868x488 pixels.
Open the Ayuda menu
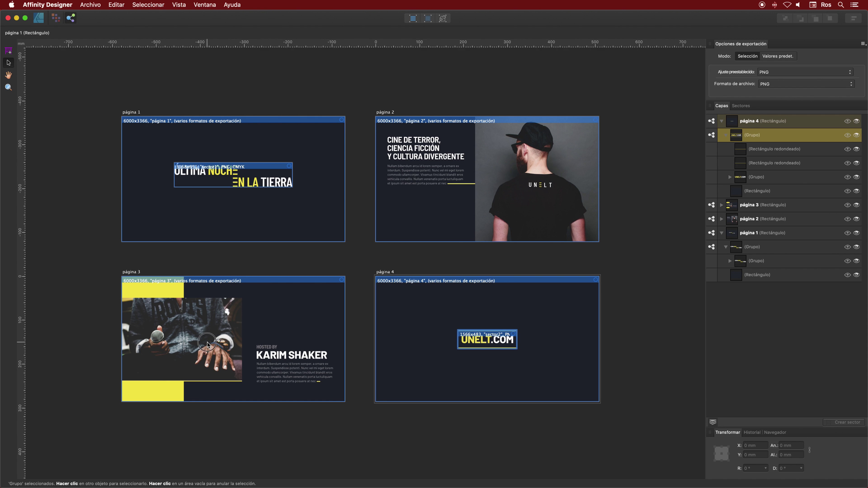tap(232, 5)
